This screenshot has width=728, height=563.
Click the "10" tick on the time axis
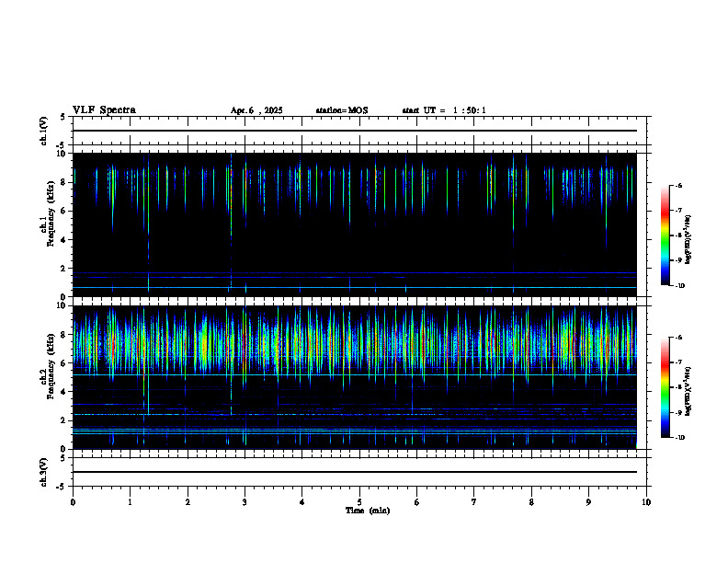pyautogui.click(x=646, y=502)
